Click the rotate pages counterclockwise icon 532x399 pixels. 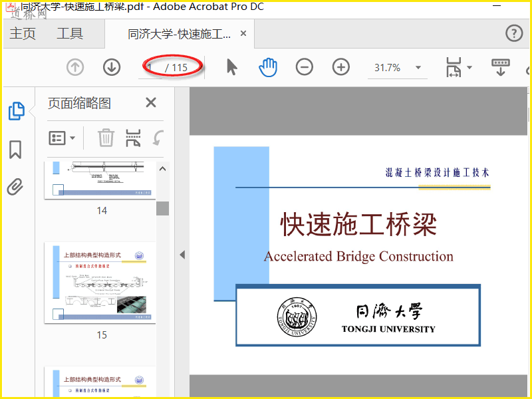[x=158, y=138]
